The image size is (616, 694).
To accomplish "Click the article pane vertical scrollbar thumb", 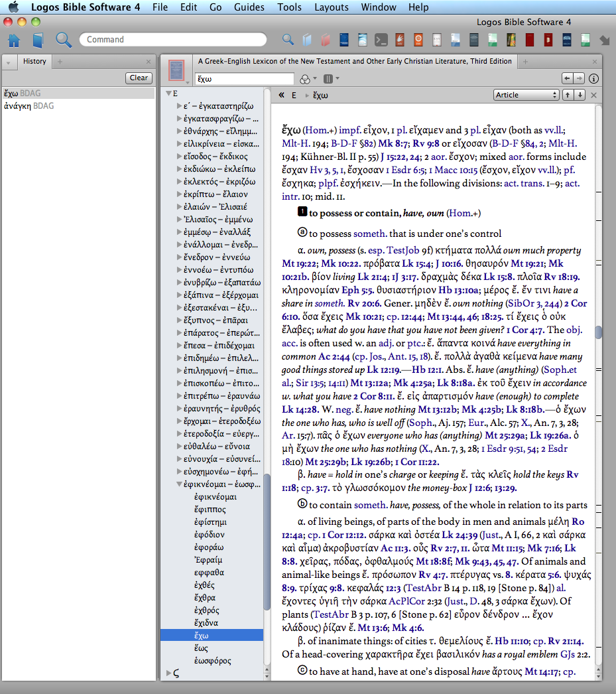I will click(x=598, y=332).
